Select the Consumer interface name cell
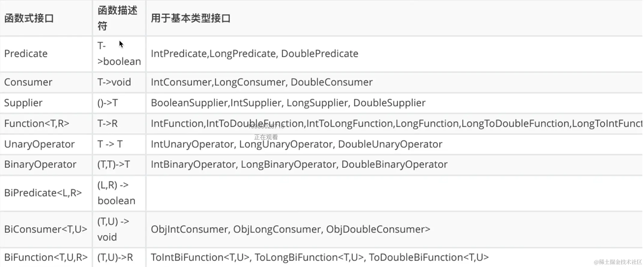This screenshot has width=644, height=267. click(x=28, y=82)
